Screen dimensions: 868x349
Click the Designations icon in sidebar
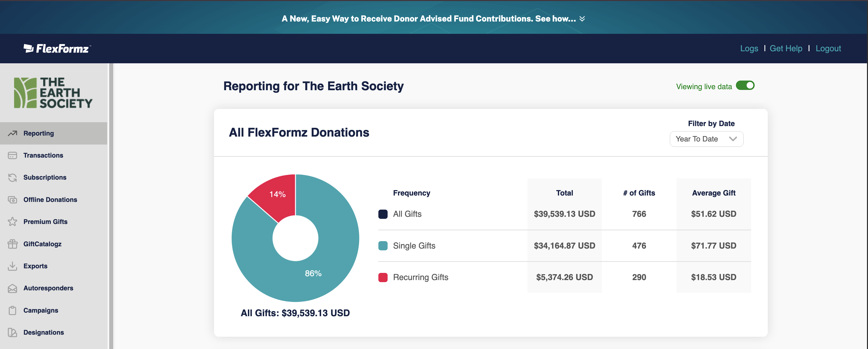pyautogui.click(x=13, y=333)
